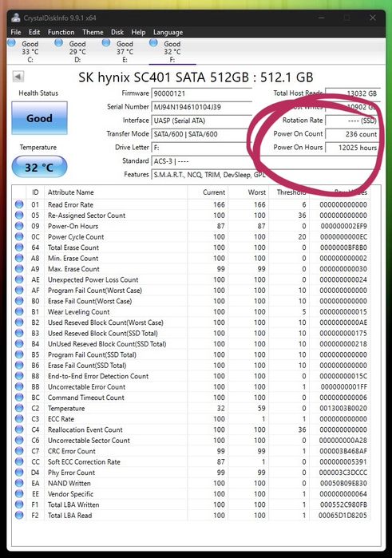Click the Standard field ACS-3
The image size is (392, 558).
265,161
